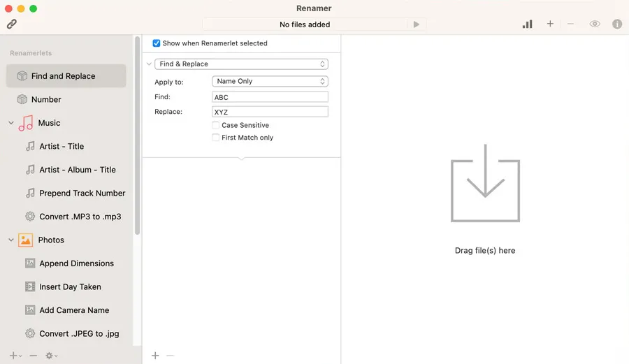
Task: Enable First Match only checkbox
Action: [x=216, y=138]
